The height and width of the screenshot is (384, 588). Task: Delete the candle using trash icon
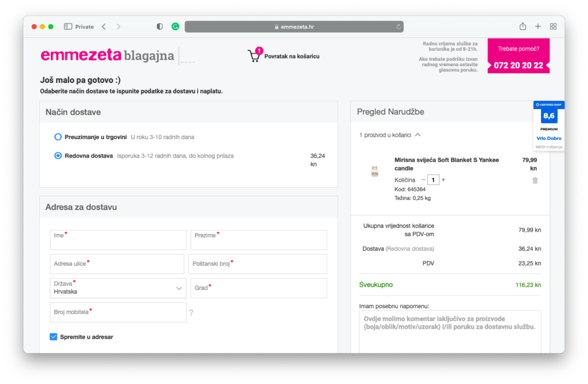pos(535,181)
